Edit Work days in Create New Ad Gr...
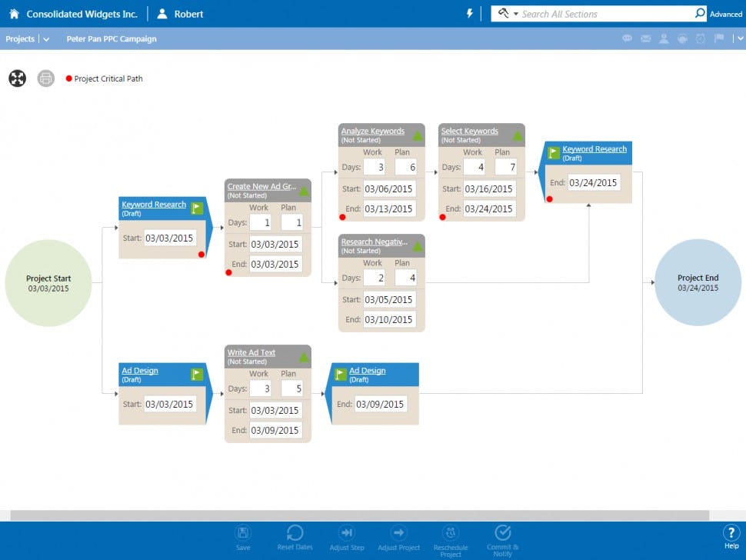This screenshot has width=746, height=560. pyautogui.click(x=261, y=222)
